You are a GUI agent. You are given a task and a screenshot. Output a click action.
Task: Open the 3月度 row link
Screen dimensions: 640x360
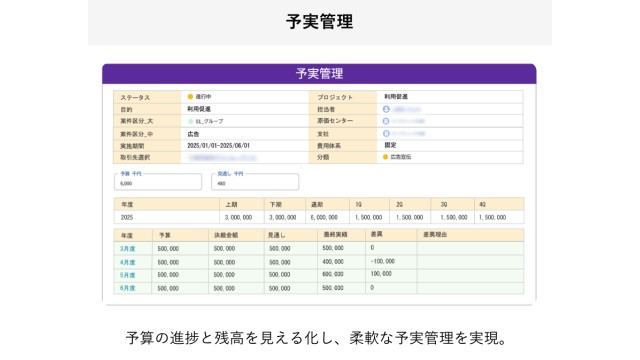(x=127, y=249)
